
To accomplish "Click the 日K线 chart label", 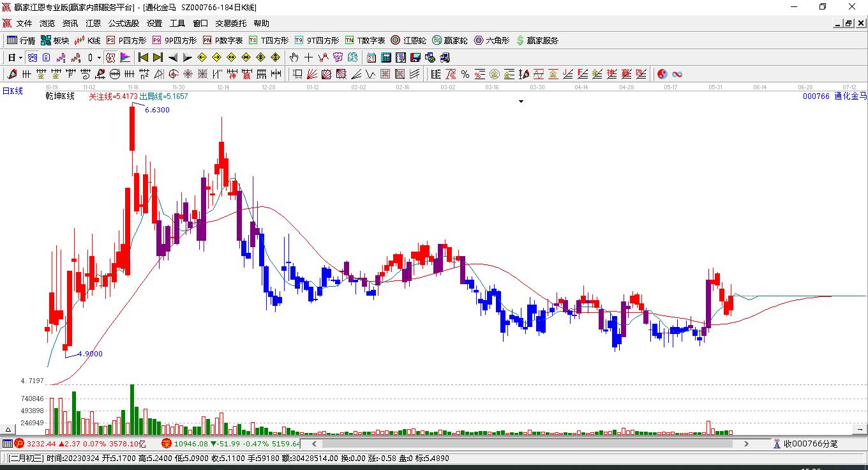I will (13, 91).
